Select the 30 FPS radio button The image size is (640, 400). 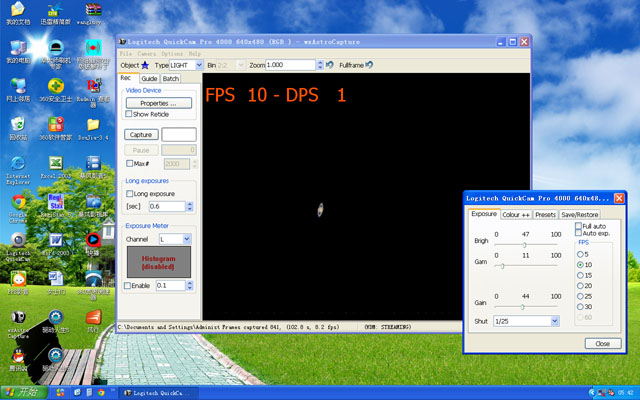tap(580, 307)
